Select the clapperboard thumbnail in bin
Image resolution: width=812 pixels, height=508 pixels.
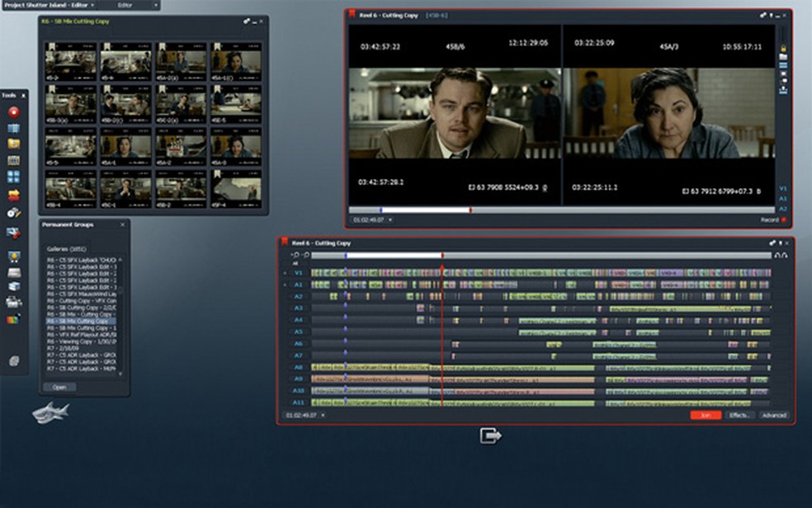[181, 148]
